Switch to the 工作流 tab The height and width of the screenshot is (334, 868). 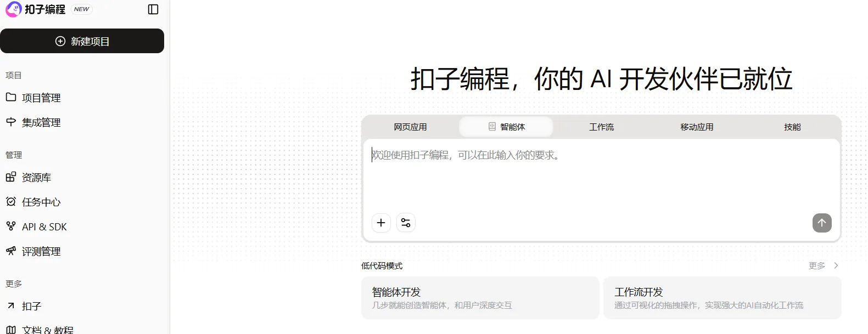click(x=602, y=127)
